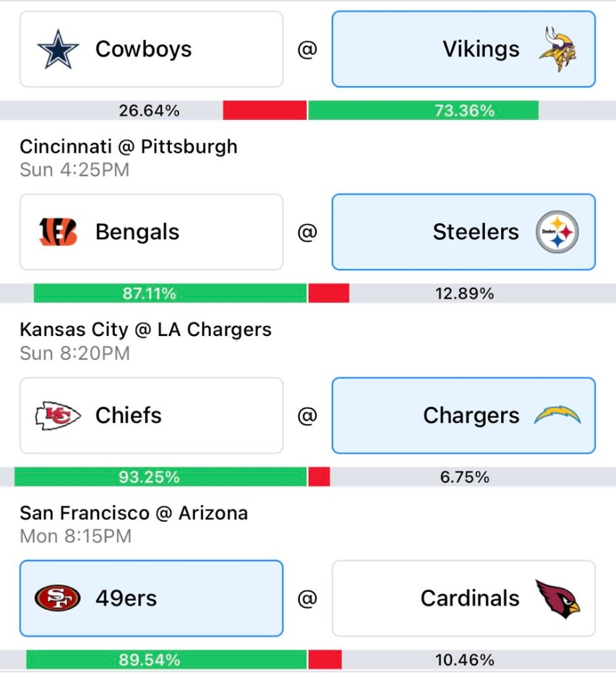Click the 49ers SF logo
This screenshot has width=616, height=678.
click(x=58, y=598)
